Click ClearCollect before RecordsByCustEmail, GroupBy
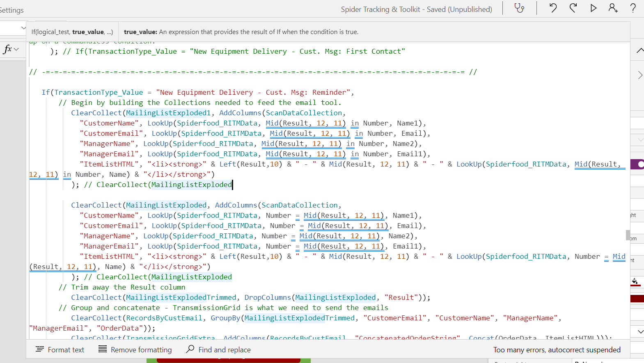This screenshot has height=363, width=644. coord(96,318)
